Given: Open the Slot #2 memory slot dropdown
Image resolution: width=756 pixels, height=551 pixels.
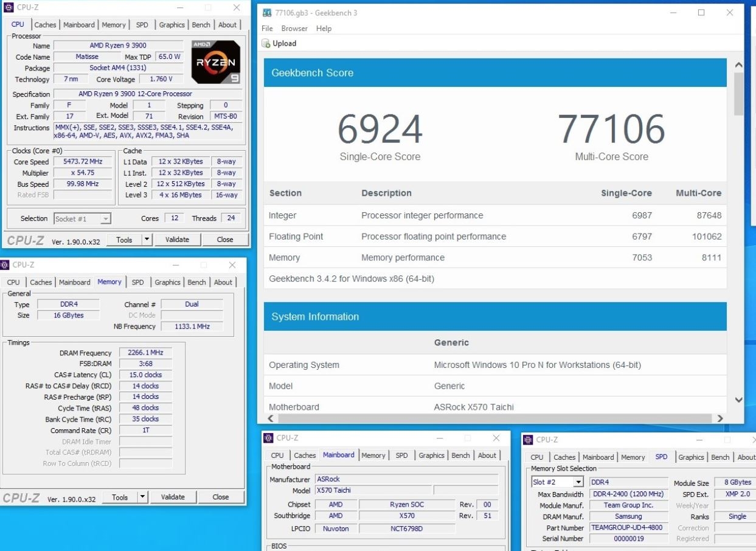Looking at the screenshot, I should pos(579,482).
